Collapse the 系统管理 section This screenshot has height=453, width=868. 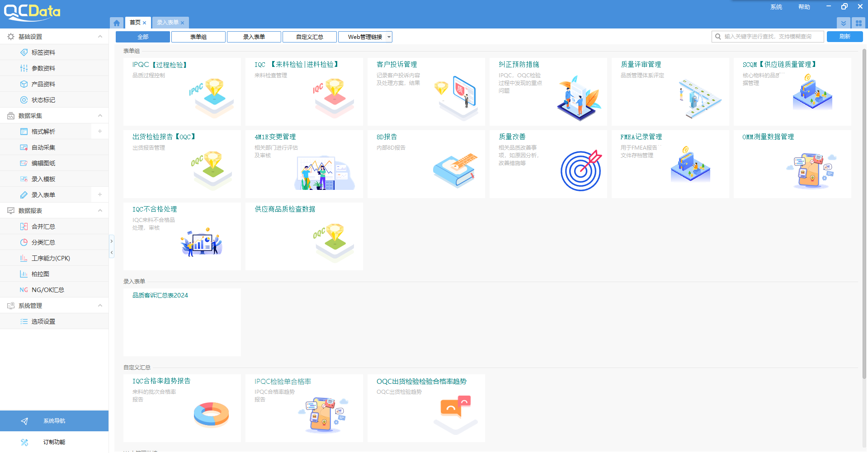pyautogui.click(x=100, y=306)
